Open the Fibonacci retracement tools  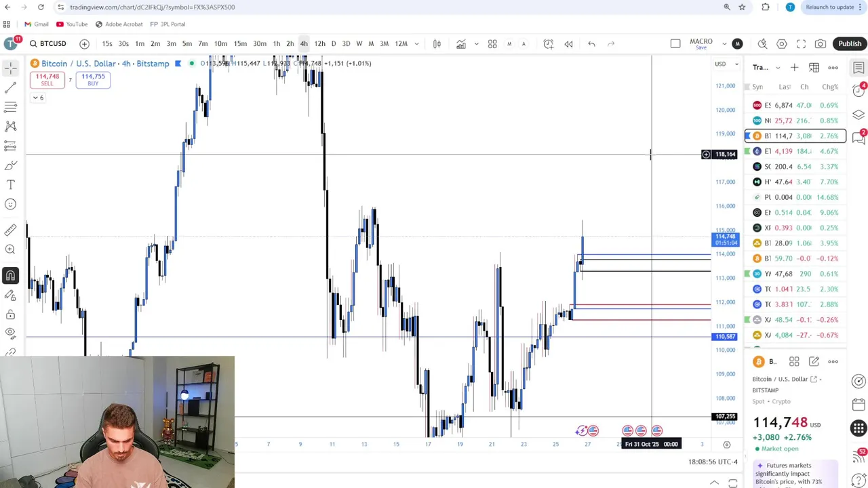click(x=10, y=107)
